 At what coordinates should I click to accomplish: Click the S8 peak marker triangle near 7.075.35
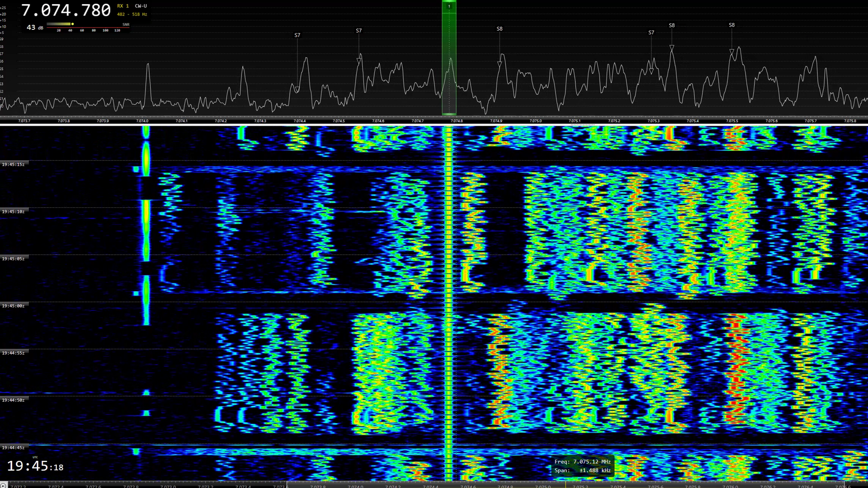tap(672, 47)
